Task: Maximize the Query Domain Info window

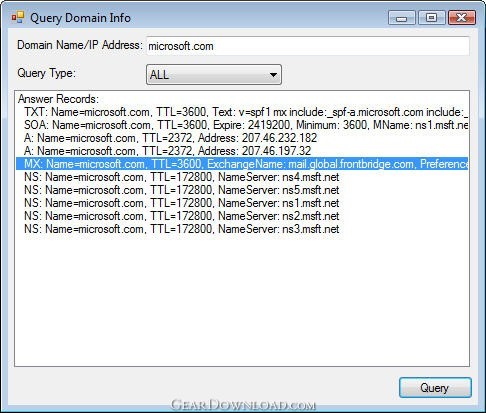Action: click(431, 17)
